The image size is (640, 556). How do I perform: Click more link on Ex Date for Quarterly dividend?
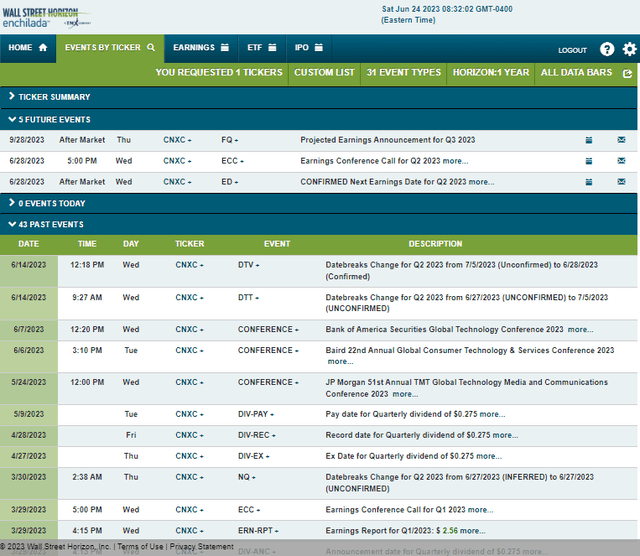489,456
